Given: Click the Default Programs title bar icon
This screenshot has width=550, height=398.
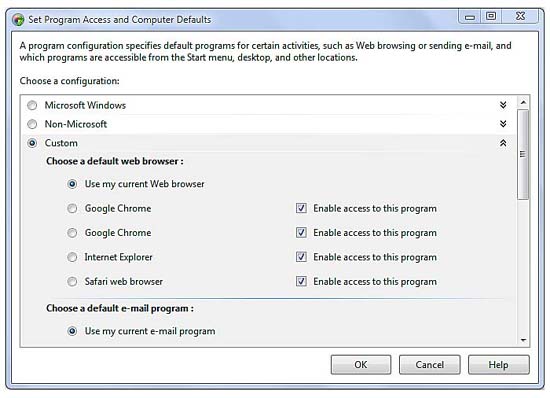Looking at the screenshot, I should coord(18,20).
